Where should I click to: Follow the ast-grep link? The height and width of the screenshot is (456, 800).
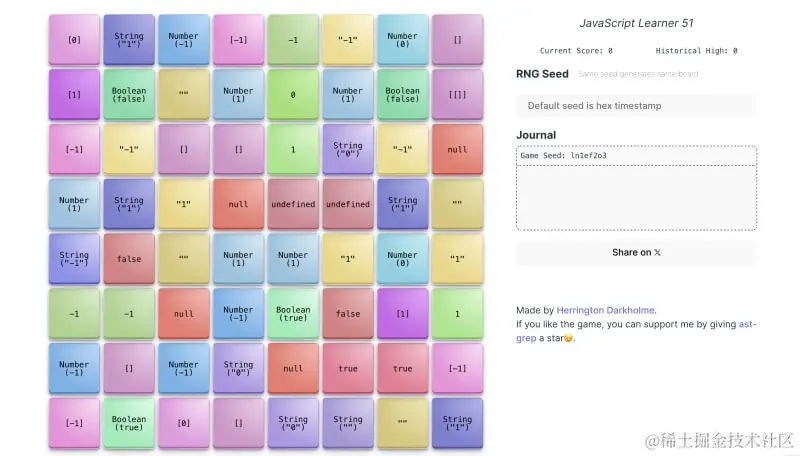click(x=746, y=324)
